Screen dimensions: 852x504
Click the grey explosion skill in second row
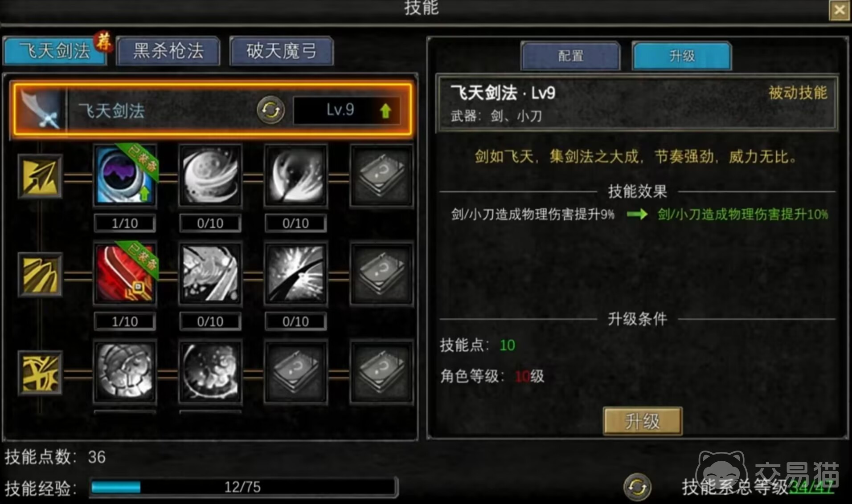pyautogui.click(x=296, y=273)
